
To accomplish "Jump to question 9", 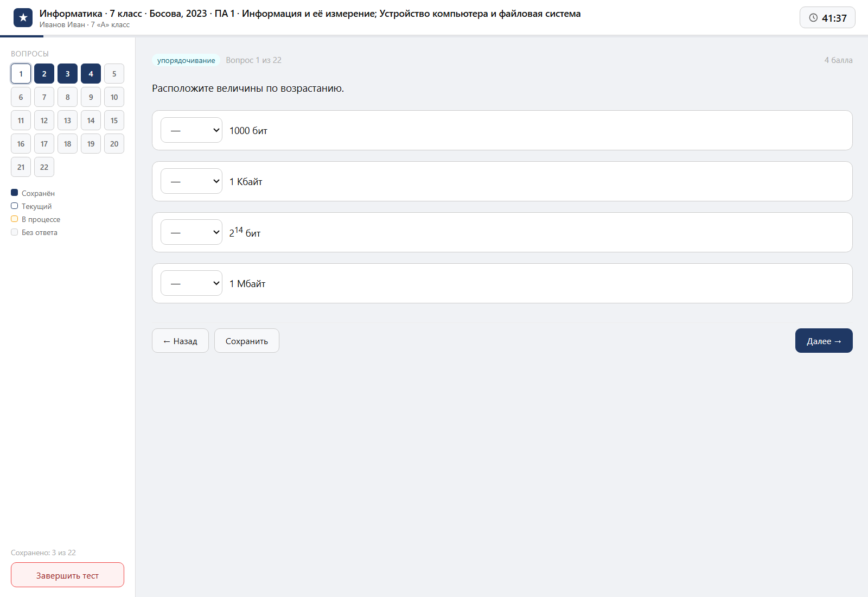I will click(91, 97).
